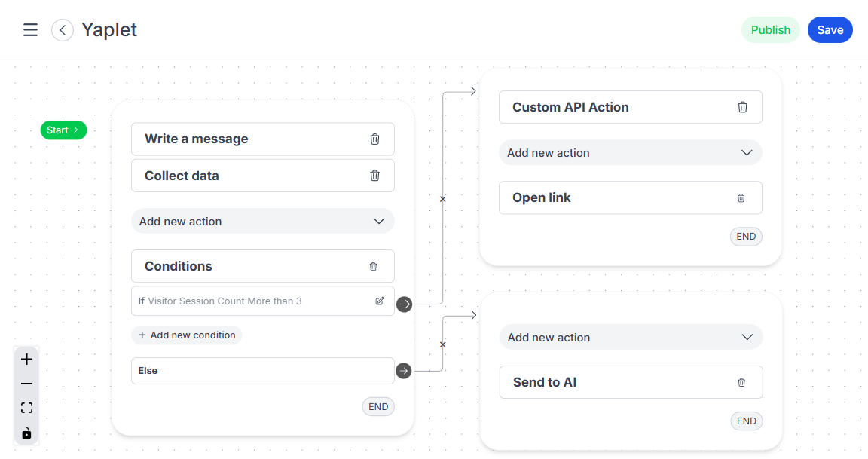Expand Add new action under Custom API Action
This screenshot has width=868, height=459.
[x=630, y=152]
